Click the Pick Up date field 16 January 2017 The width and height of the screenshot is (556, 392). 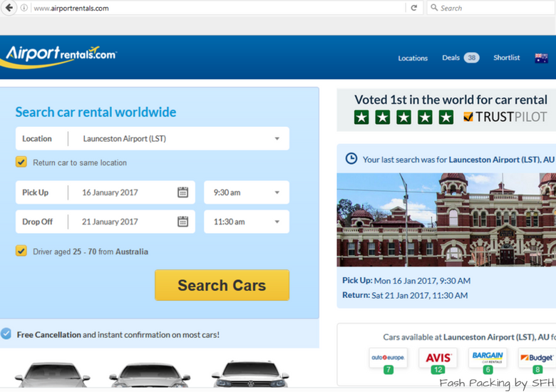(x=105, y=192)
